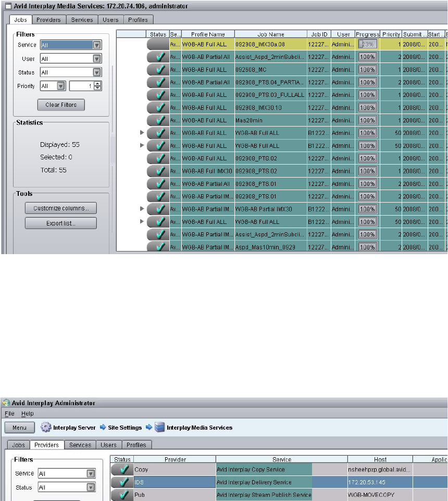Switch to Profiles tab in Media Services
The width and height of the screenshot is (448, 501).
click(138, 20)
